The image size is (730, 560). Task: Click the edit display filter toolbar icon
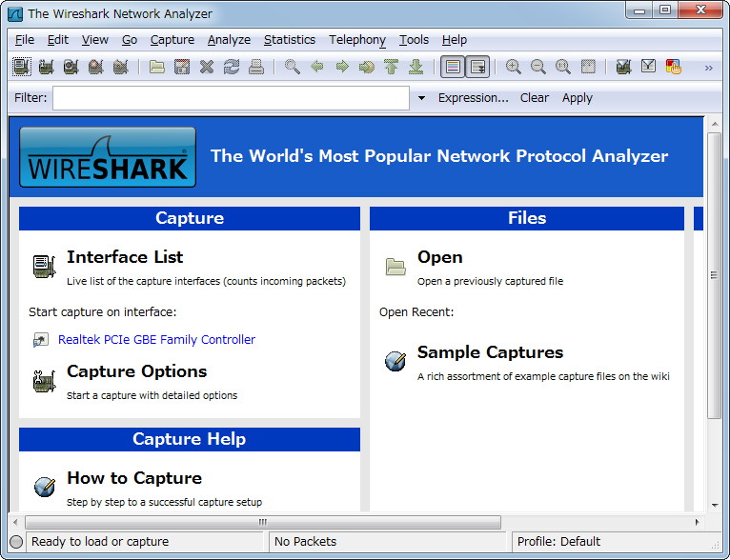[x=649, y=67]
